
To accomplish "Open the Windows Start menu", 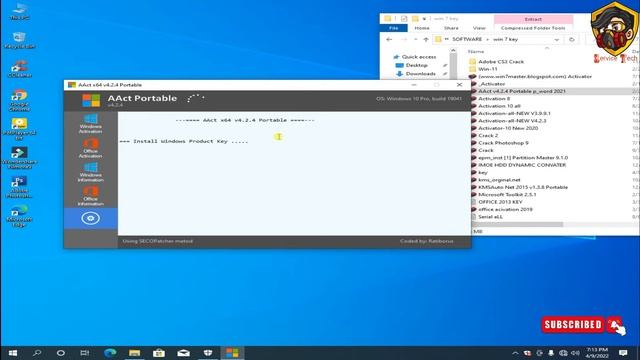I will click(13, 353).
